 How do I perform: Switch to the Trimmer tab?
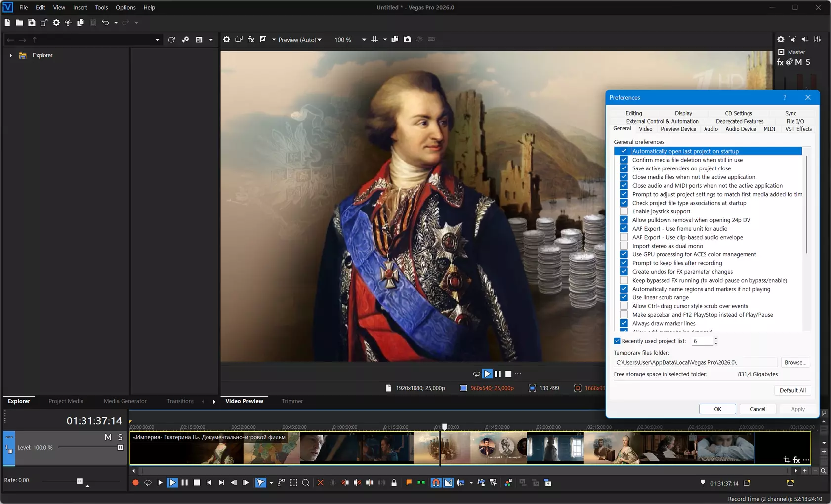[292, 401]
